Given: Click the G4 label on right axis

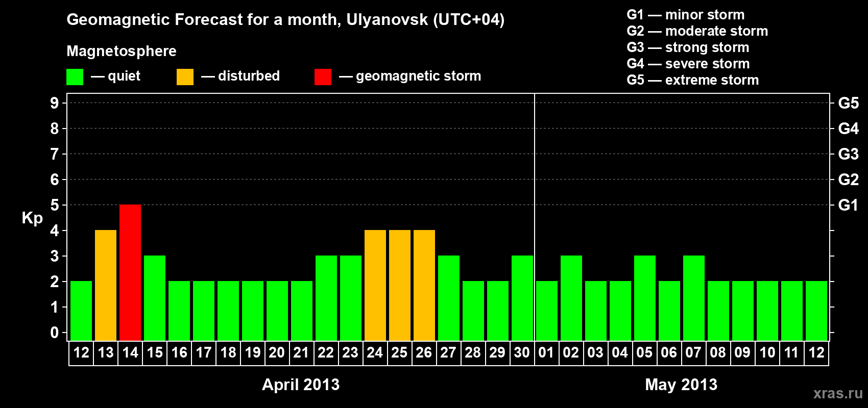Looking at the screenshot, I should [849, 129].
